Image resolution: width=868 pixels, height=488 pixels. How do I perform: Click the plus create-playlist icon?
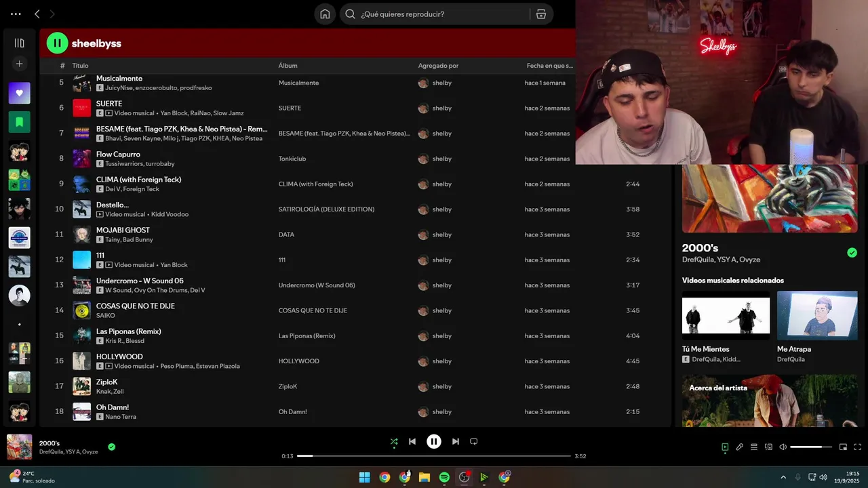(x=19, y=64)
